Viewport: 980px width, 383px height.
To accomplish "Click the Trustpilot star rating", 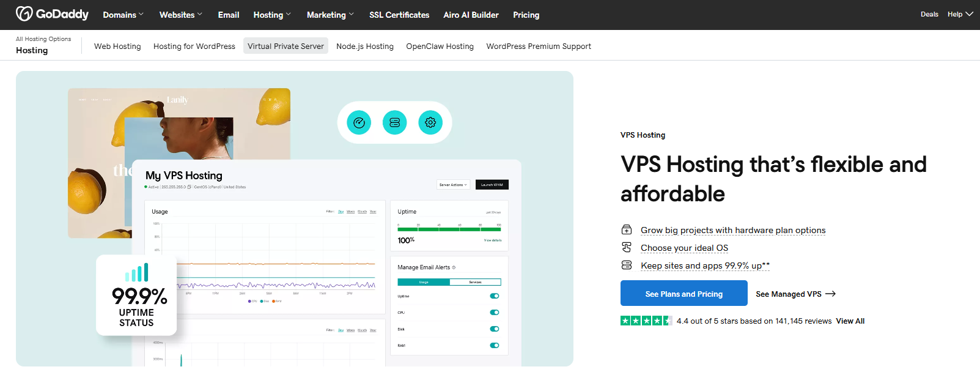I will coord(646,321).
